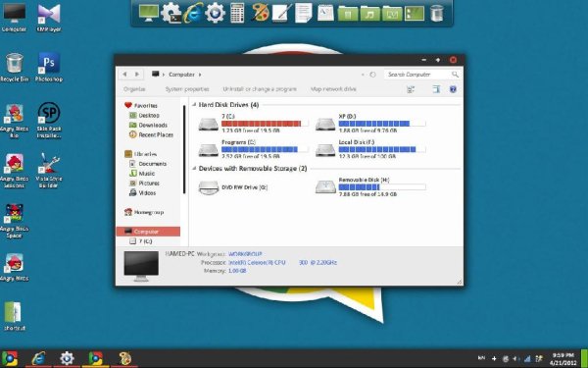
Task: Open the music folder icon in the top dock
Action: (370, 14)
